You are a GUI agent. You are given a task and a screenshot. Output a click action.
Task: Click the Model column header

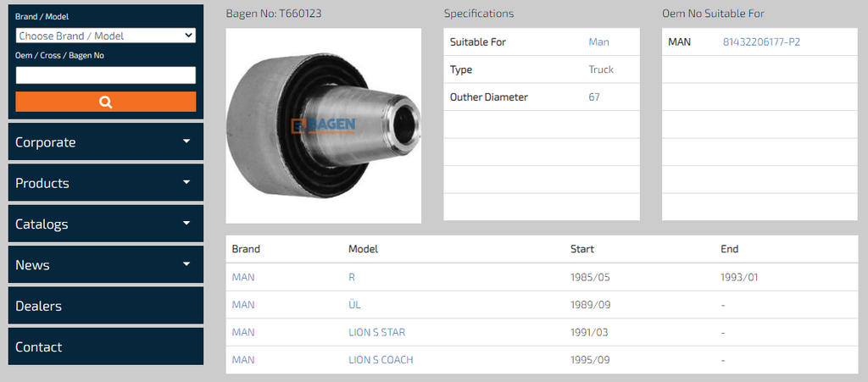tap(363, 249)
